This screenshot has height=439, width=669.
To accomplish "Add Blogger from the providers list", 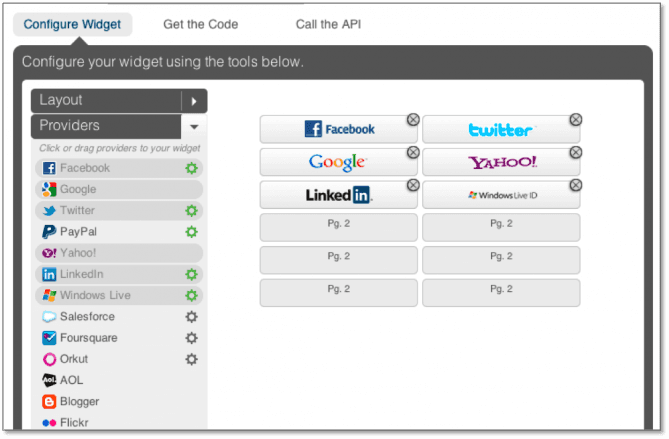I will (x=80, y=401).
